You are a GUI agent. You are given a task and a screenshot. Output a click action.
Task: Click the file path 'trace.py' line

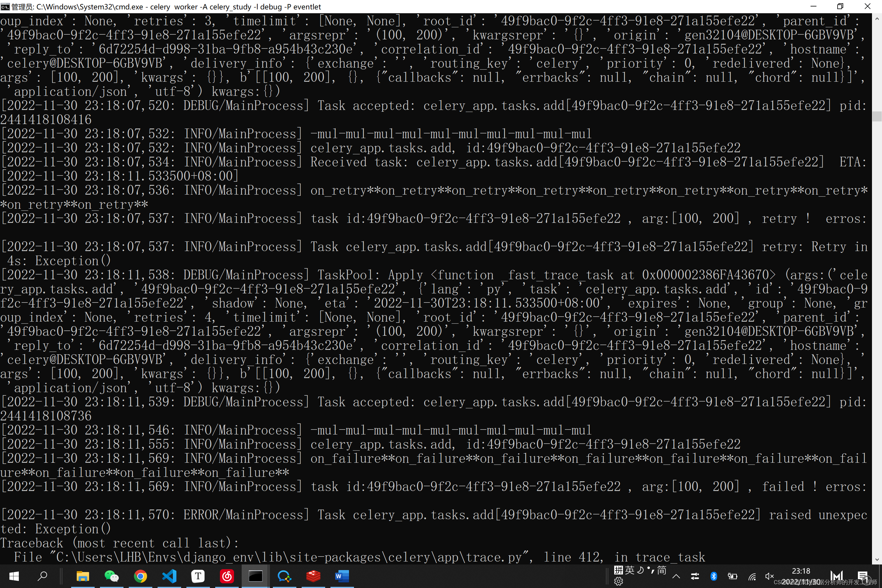coord(360,557)
